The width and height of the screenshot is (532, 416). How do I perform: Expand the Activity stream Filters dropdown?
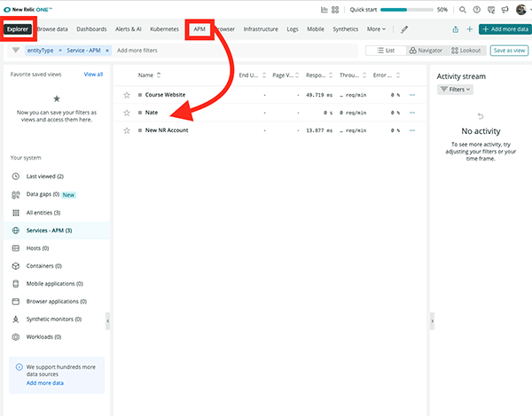pyautogui.click(x=456, y=90)
